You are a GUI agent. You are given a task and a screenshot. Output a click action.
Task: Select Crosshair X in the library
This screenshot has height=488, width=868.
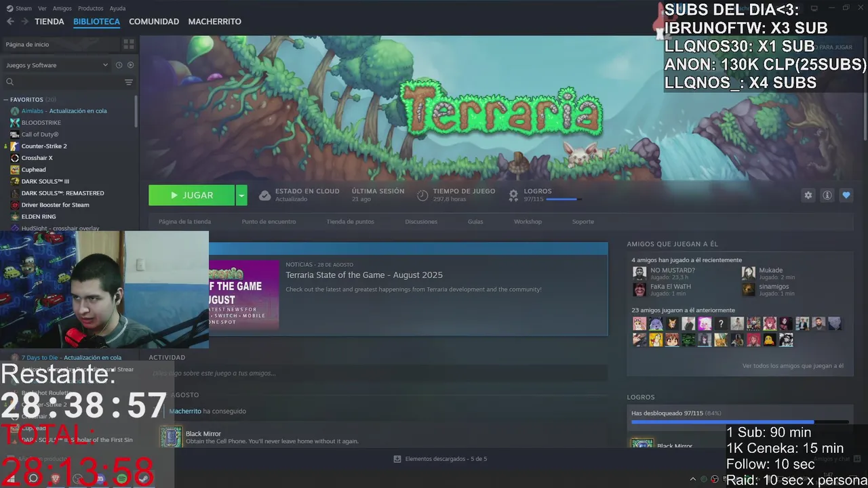coord(37,158)
